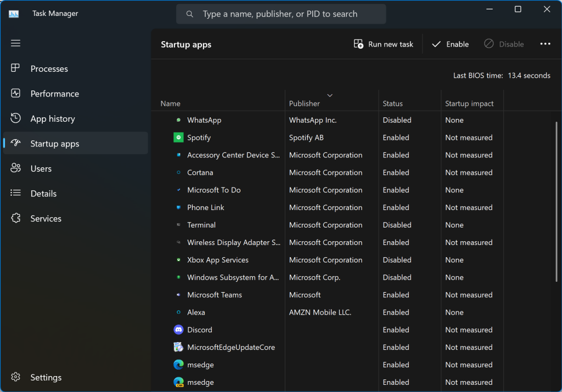562x392 pixels.
Task: Click the Spotify app icon in list
Action: coord(178,138)
